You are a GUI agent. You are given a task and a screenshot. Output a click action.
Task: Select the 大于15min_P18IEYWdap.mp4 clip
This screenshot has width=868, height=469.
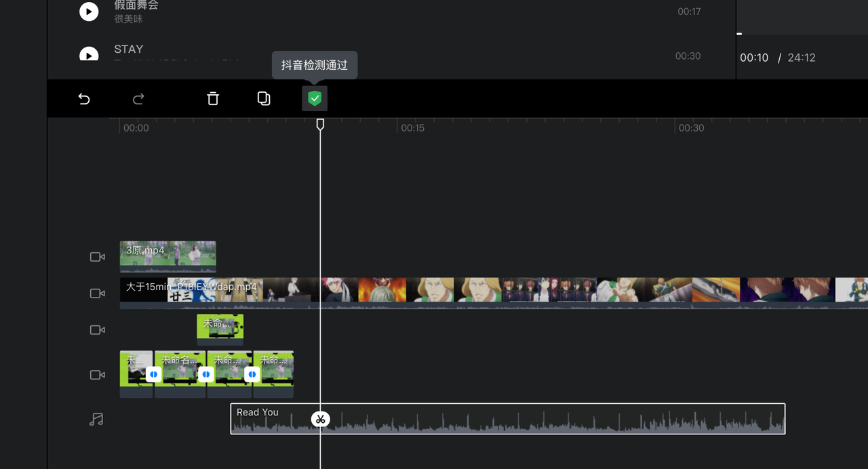pyautogui.click(x=494, y=293)
